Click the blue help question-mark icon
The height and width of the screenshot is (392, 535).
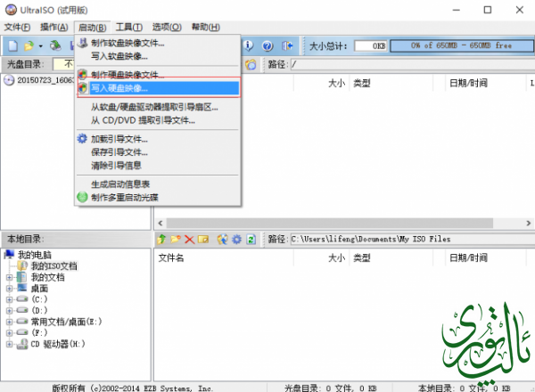pyautogui.click(x=267, y=45)
